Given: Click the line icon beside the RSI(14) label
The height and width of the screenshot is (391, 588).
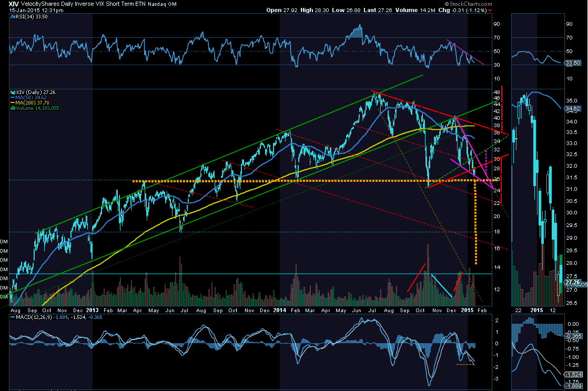Looking at the screenshot, I should [x=13, y=17].
